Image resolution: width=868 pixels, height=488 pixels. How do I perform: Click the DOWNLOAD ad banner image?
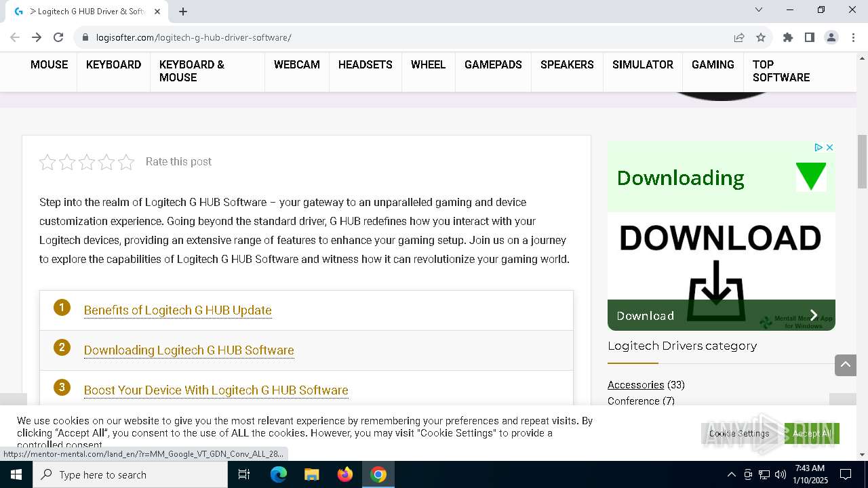pos(721,256)
